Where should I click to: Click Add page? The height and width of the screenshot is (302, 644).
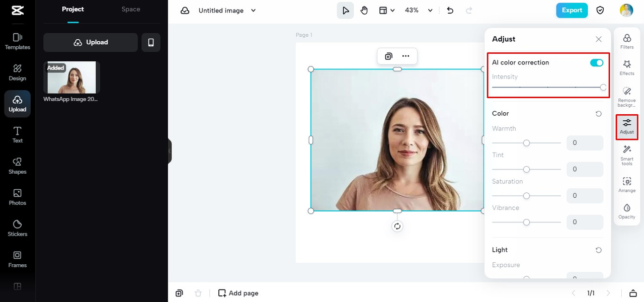tap(238, 293)
